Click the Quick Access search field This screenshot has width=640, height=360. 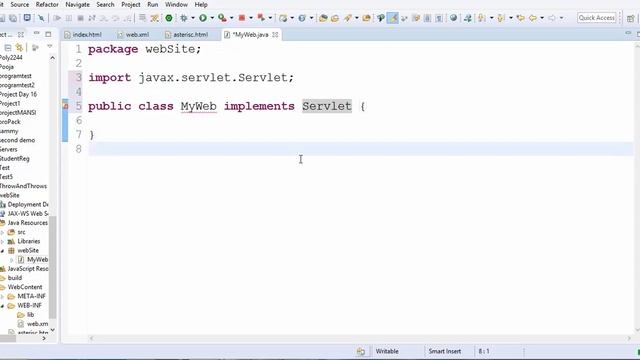point(596,18)
